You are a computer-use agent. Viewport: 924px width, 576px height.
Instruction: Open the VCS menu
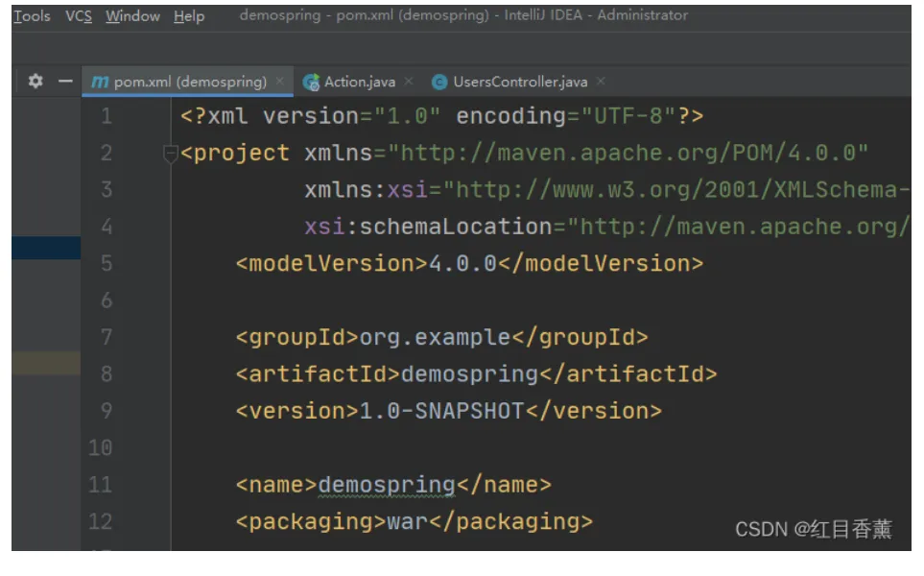(79, 16)
